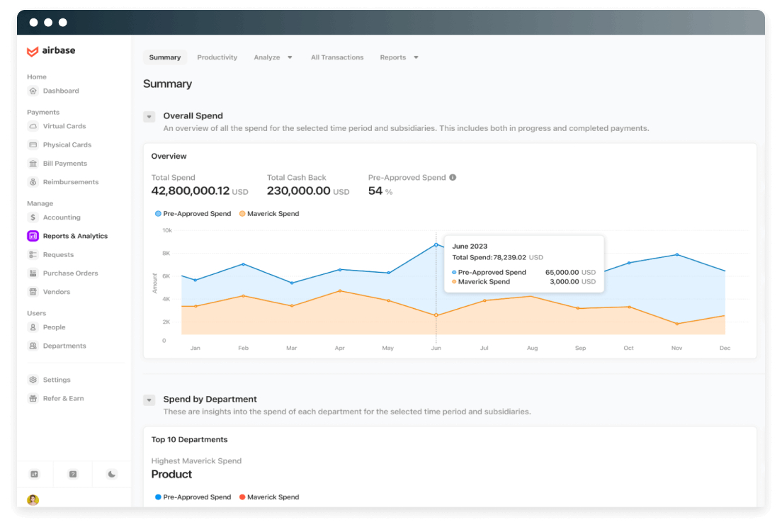
Task: Open the Reports & Analytics sidebar icon
Action: [33, 236]
